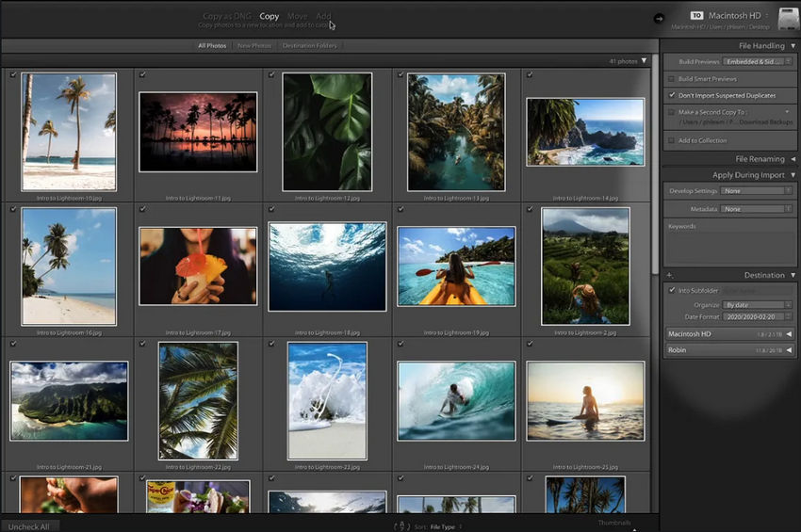
Task: Click the destination arrow icon in header
Action: click(658, 17)
